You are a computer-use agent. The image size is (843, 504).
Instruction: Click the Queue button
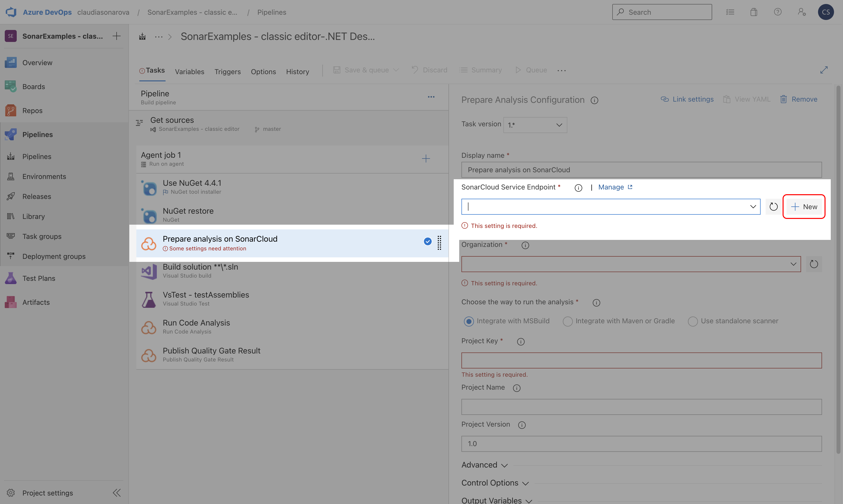[x=531, y=70]
